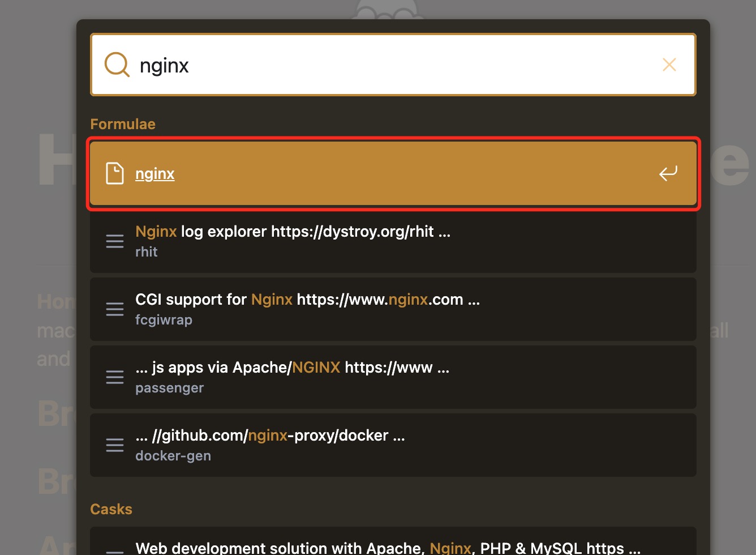Click the lines icon on docker-gen row
This screenshot has height=555, width=756.
click(115, 445)
